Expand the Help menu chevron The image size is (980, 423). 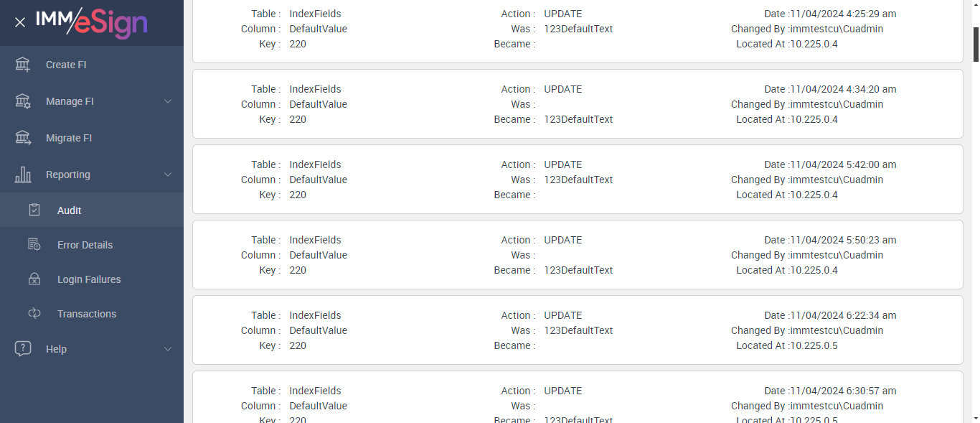(168, 349)
